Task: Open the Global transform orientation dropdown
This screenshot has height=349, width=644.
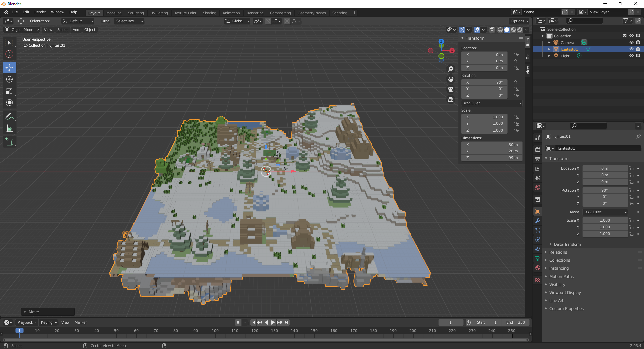Action: point(237,21)
